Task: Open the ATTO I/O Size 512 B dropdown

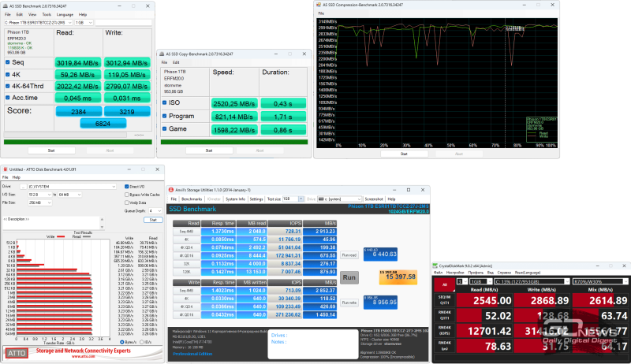Action: [x=40, y=195]
